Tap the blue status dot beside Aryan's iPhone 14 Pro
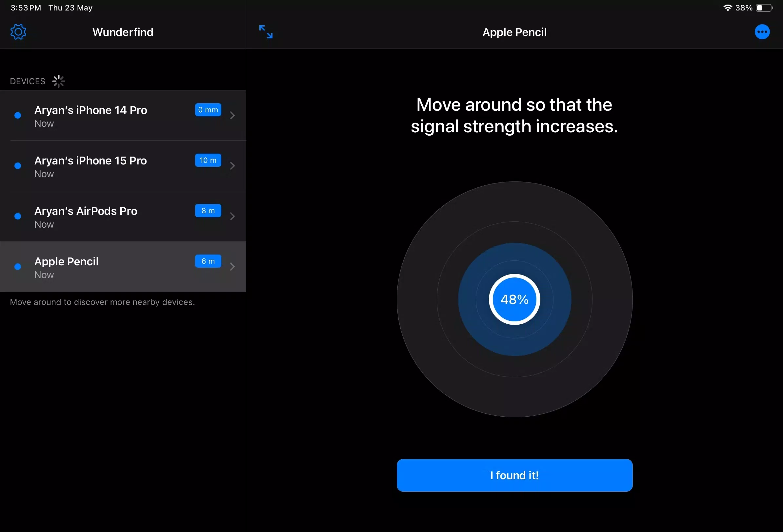 click(17, 116)
